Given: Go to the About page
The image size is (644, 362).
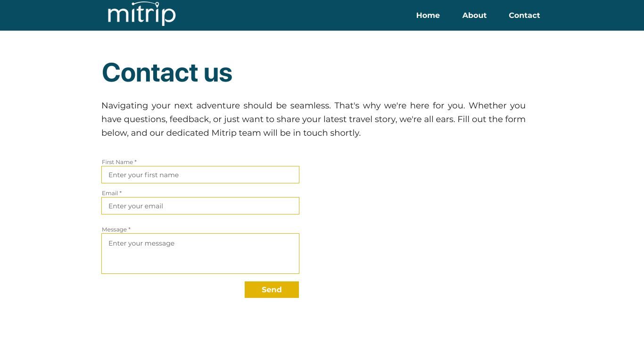Looking at the screenshot, I should (x=474, y=15).
